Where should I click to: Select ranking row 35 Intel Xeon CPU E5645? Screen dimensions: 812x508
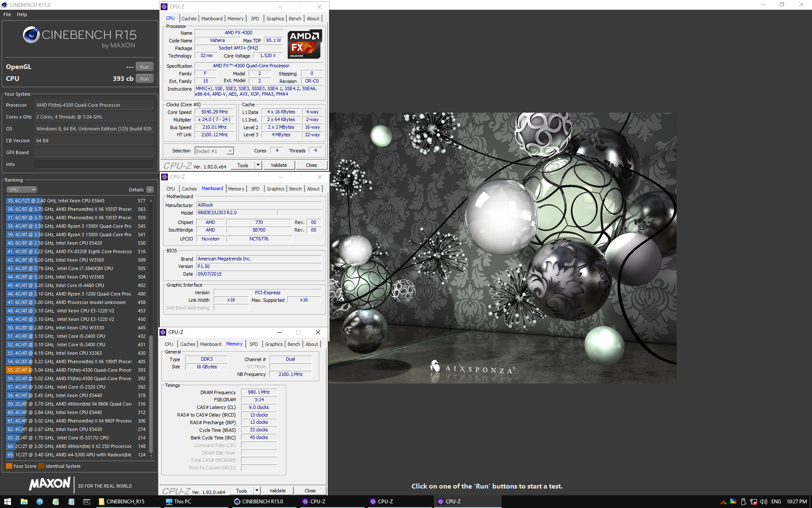[x=77, y=201]
